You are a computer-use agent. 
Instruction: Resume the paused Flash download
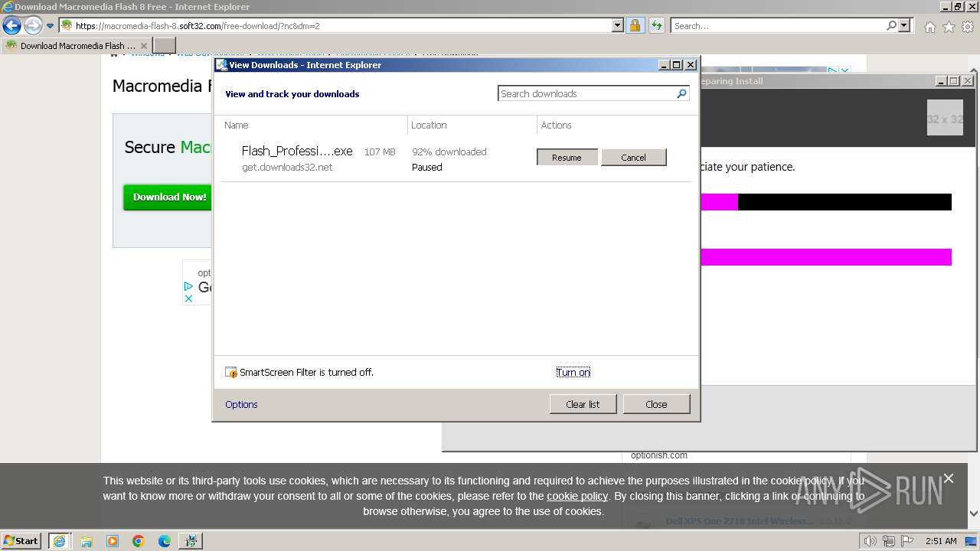pyautogui.click(x=567, y=157)
